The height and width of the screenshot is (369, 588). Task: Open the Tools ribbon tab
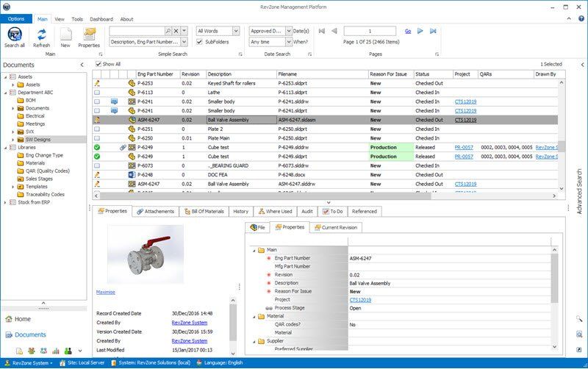(77, 19)
